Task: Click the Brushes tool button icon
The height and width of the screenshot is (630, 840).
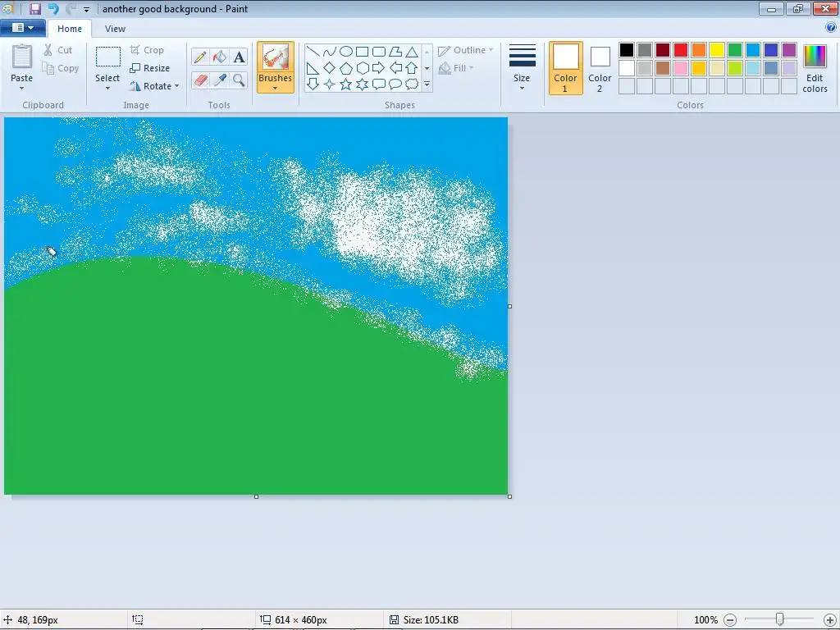Action: (x=276, y=57)
